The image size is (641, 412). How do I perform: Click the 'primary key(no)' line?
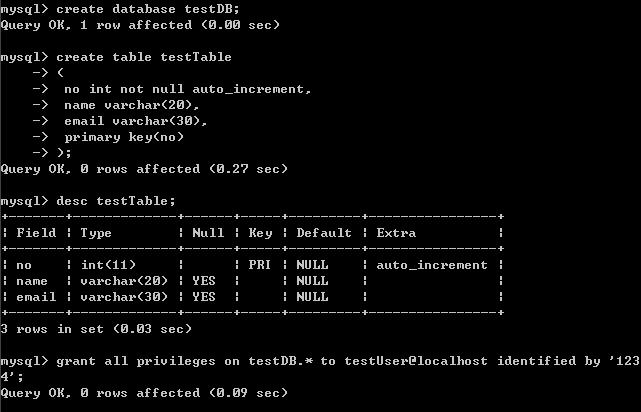click(x=124, y=137)
